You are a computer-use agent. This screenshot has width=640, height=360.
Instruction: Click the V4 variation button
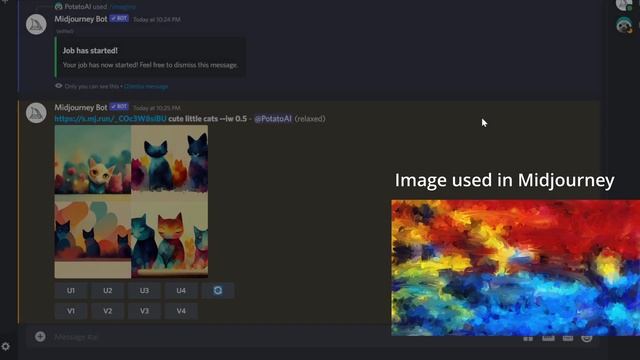tap(181, 311)
